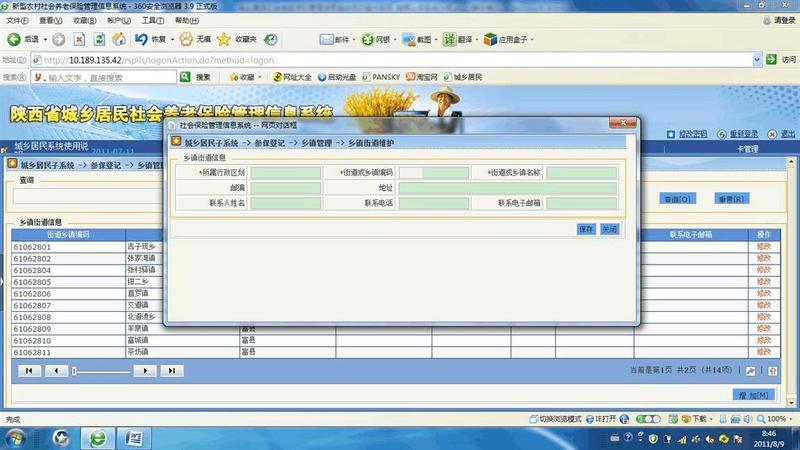Open the 查看(V) menu
The height and width of the screenshot is (450, 800).
(51, 20)
